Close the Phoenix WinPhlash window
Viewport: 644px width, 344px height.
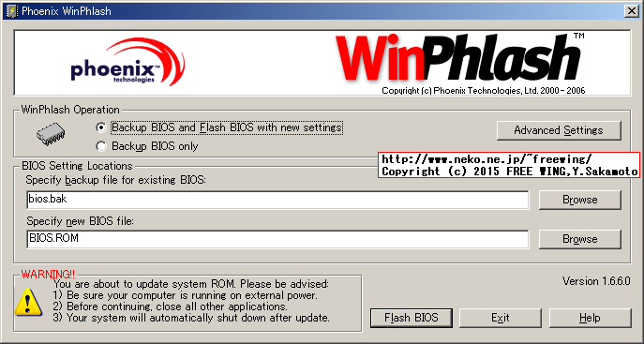[x=631, y=11]
